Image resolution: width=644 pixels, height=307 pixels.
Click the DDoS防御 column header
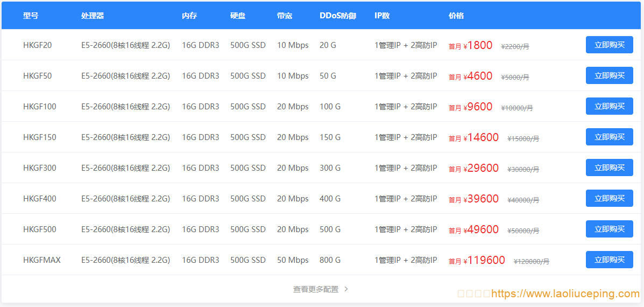click(338, 16)
